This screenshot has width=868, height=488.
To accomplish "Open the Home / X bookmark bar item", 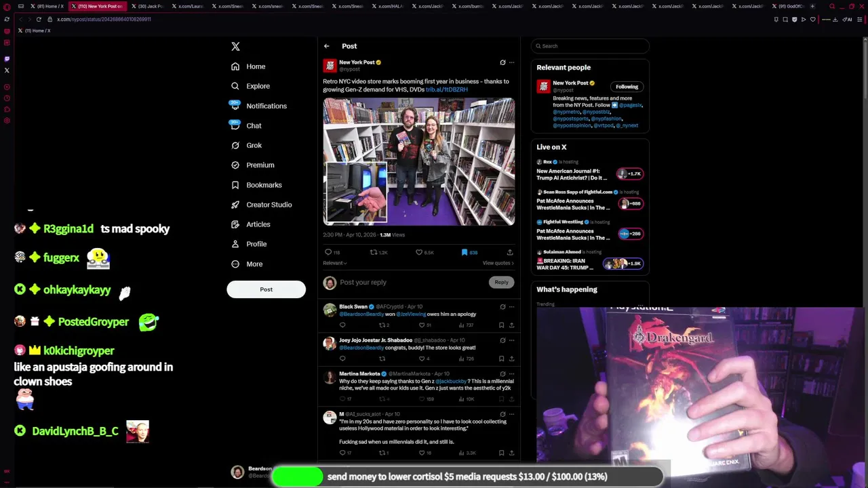I will coord(34,30).
